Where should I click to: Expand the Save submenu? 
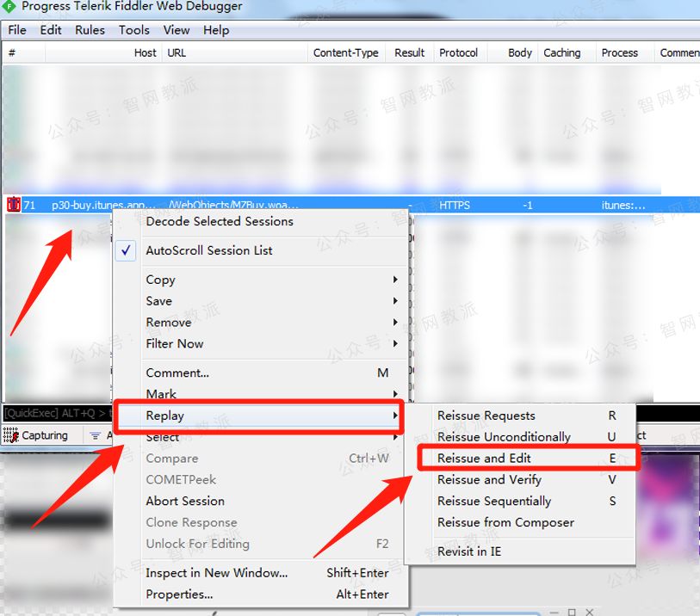point(395,301)
